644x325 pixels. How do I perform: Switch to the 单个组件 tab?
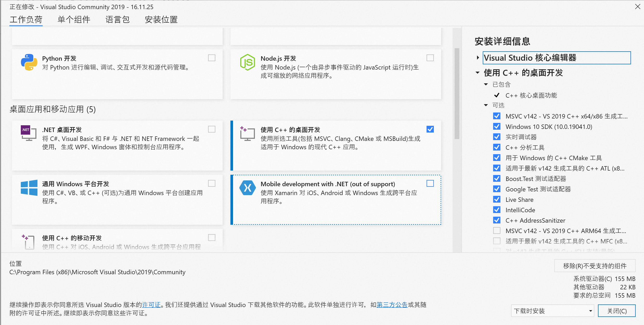click(x=74, y=20)
